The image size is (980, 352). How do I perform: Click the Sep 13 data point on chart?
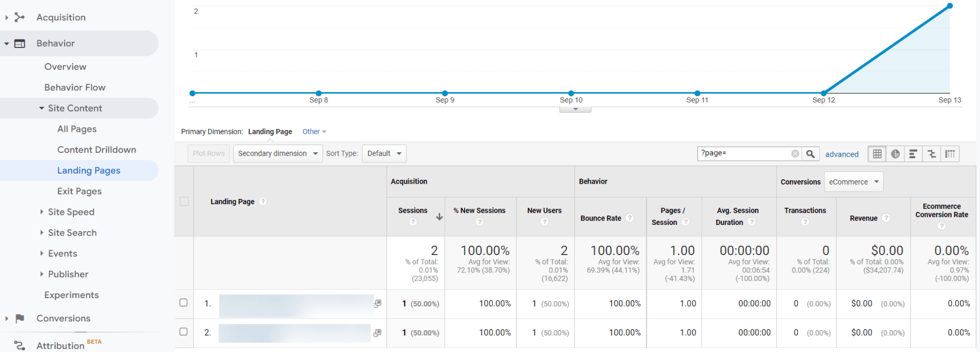pos(950,6)
